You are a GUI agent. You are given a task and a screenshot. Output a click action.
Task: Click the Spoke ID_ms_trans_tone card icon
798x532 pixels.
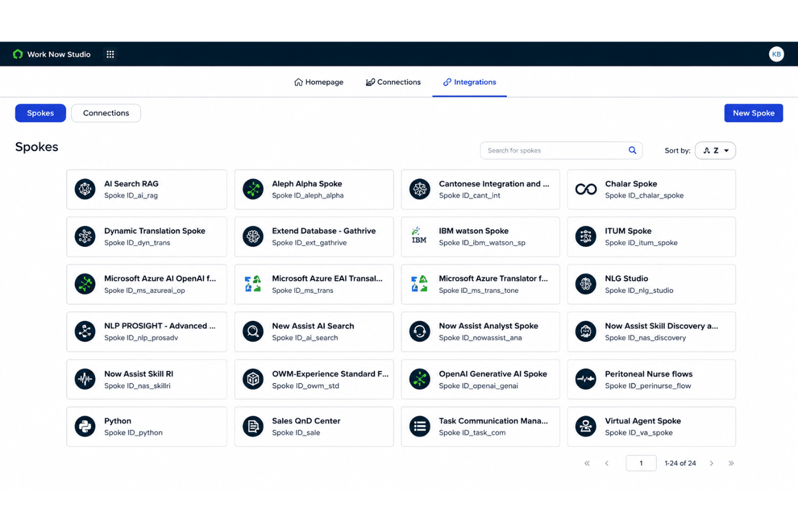(419, 284)
